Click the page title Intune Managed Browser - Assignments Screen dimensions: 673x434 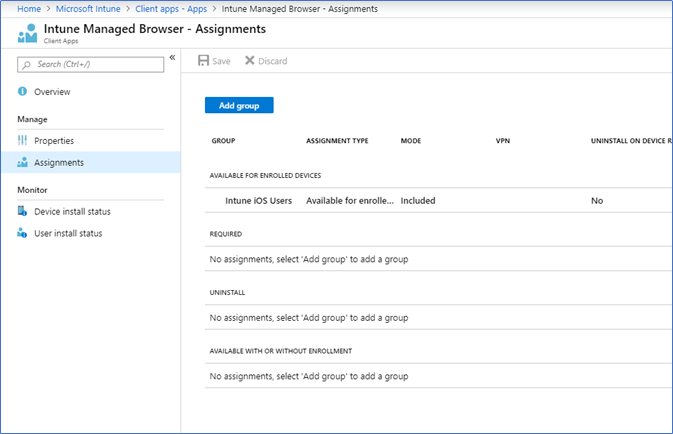click(155, 29)
